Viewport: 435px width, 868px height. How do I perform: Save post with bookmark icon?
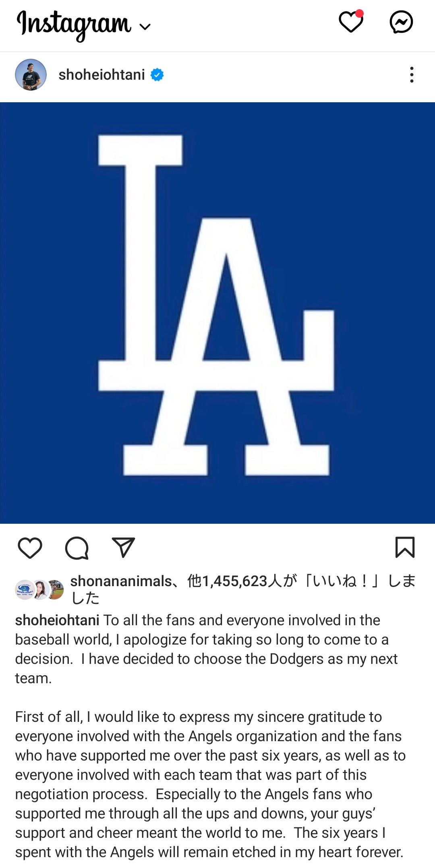pyautogui.click(x=405, y=548)
